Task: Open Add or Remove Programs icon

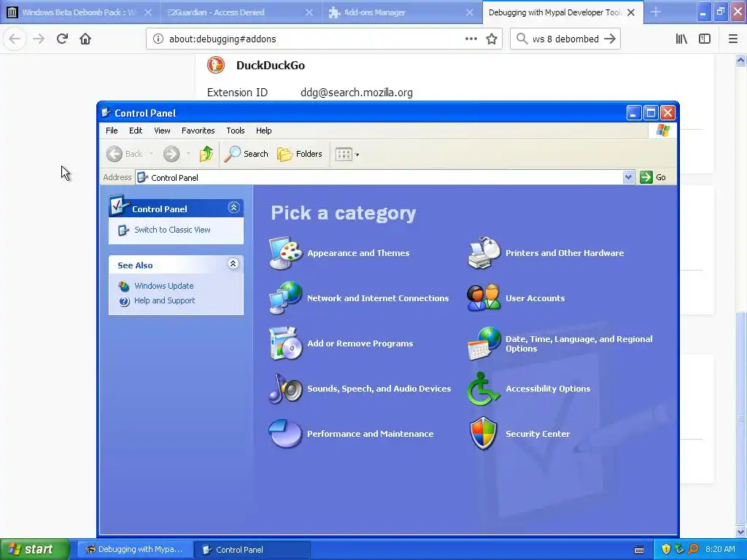Action: (285, 343)
